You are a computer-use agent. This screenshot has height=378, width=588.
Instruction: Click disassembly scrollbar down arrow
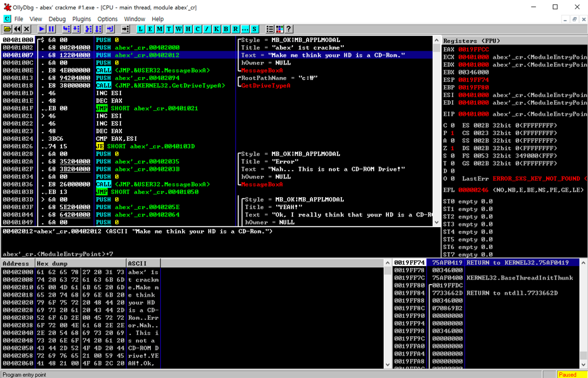436,222
